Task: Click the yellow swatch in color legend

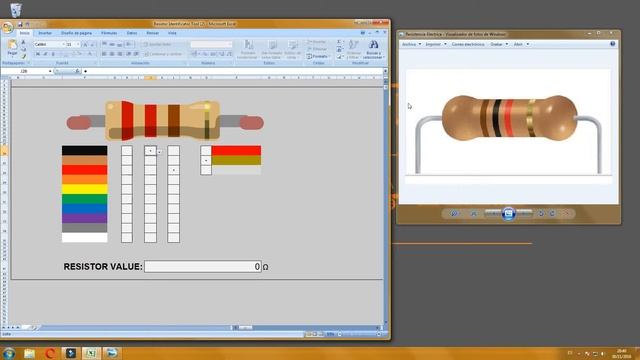Action: pos(84,189)
